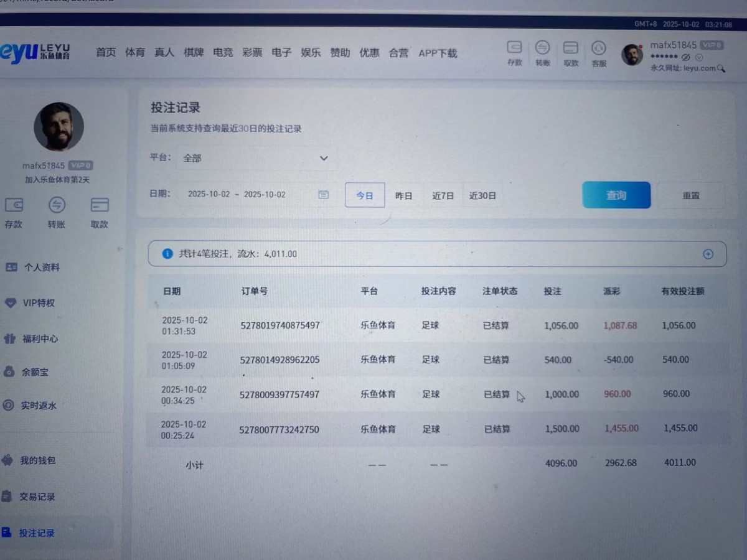
Task: Expand the account chevron under mafx51845
Action: [698, 58]
